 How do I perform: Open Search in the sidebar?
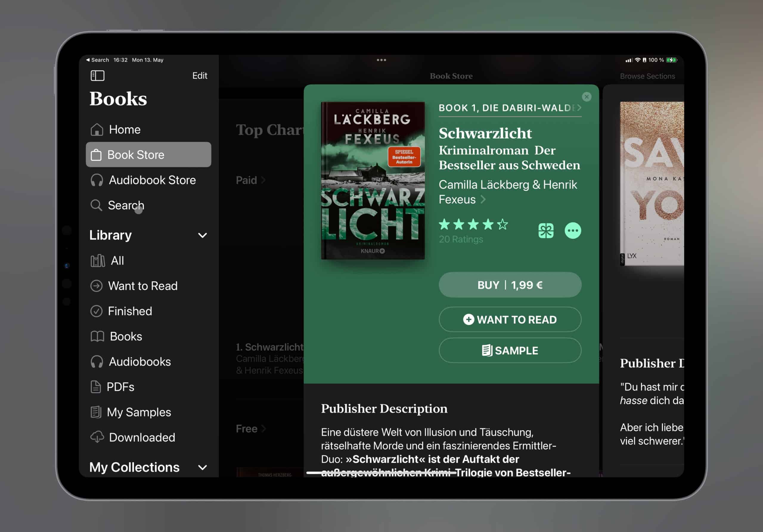tap(148, 205)
